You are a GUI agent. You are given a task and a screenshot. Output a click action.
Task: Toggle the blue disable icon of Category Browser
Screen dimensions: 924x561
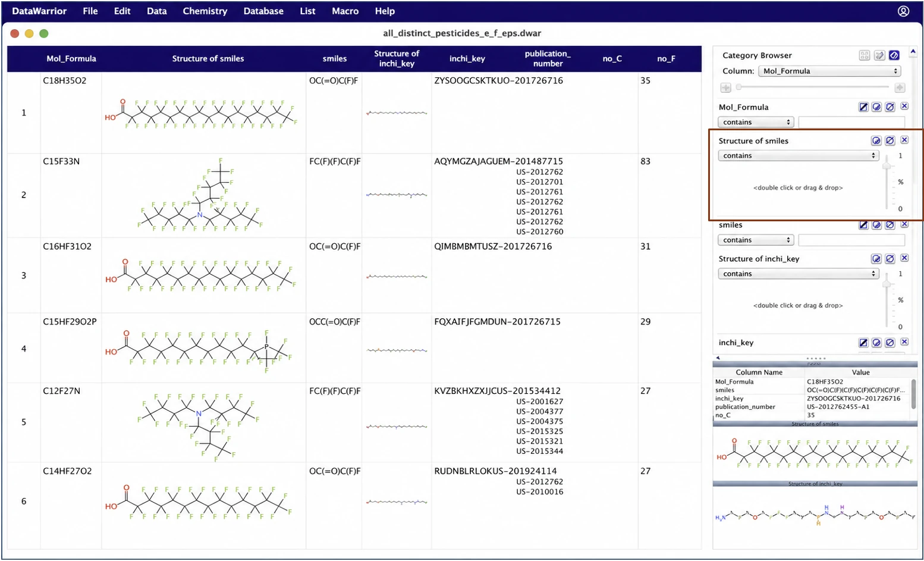tap(894, 55)
